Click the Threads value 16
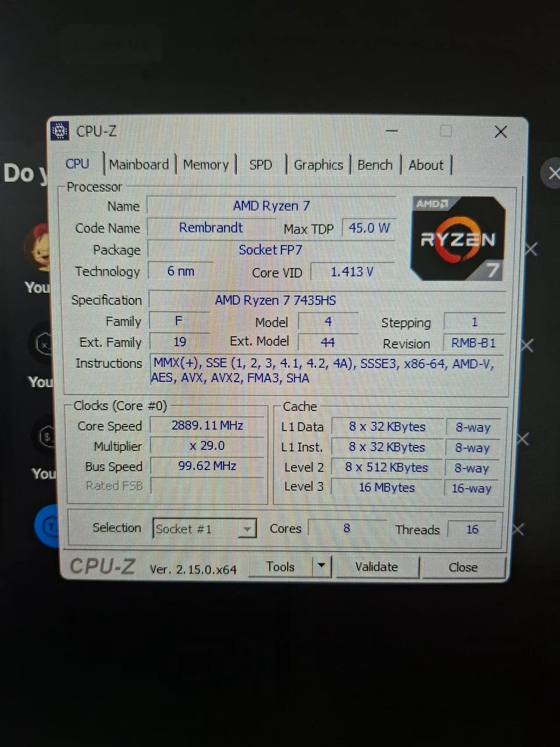 [x=472, y=529]
